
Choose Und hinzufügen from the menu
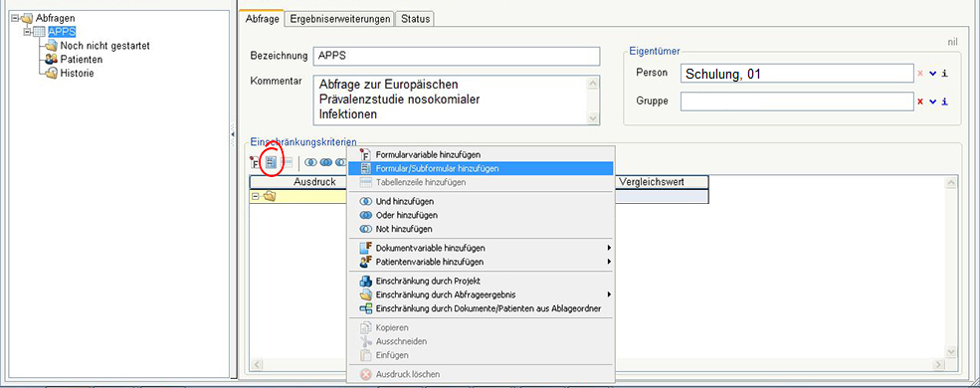[482, 201]
